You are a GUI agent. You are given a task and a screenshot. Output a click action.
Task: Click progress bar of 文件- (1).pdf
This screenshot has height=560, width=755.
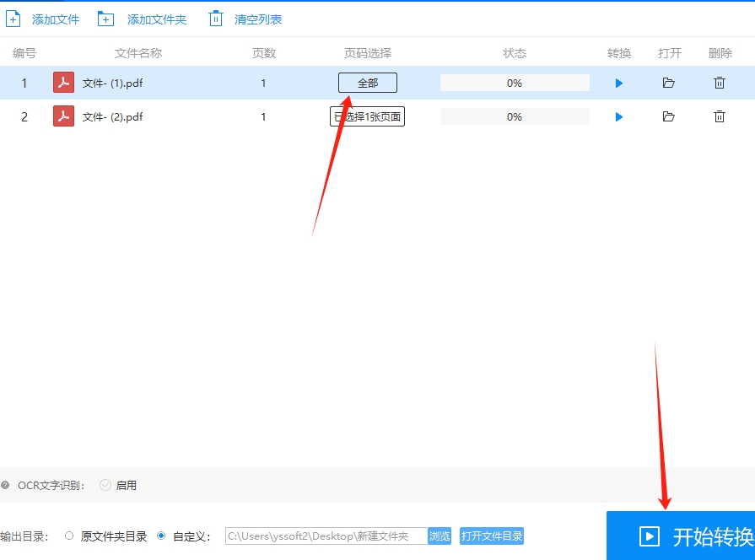click(515, 83)
